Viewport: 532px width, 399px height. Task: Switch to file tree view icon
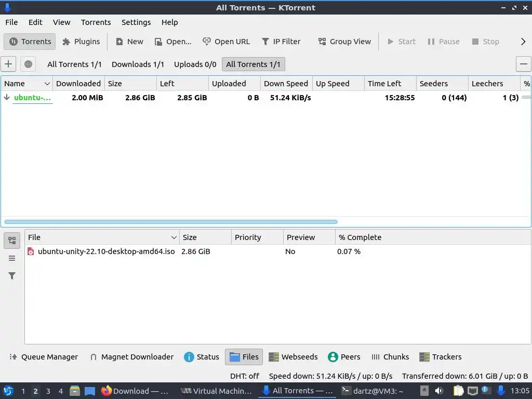(12, 240)
